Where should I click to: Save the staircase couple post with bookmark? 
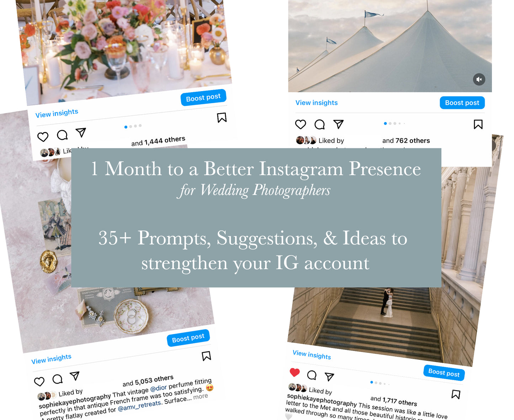pos(456,394)
